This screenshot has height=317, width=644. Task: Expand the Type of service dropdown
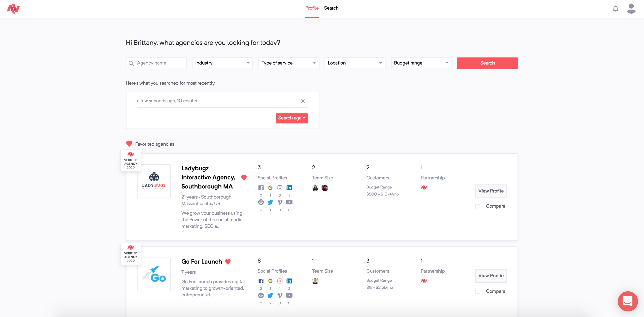pos(289,63)
